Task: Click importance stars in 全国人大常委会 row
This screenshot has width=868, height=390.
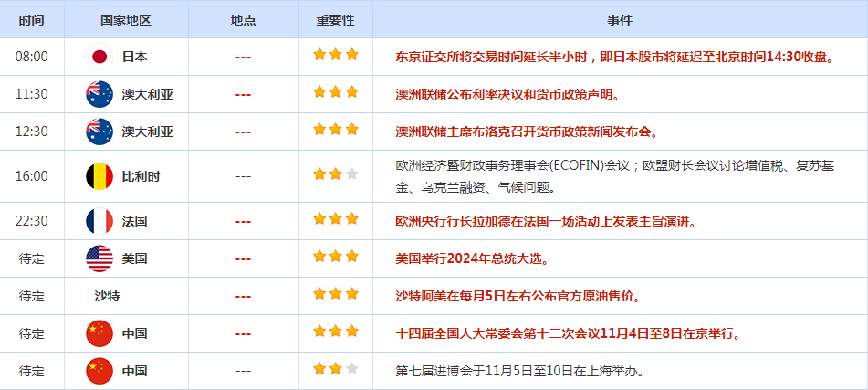Action: coord(336,332)
